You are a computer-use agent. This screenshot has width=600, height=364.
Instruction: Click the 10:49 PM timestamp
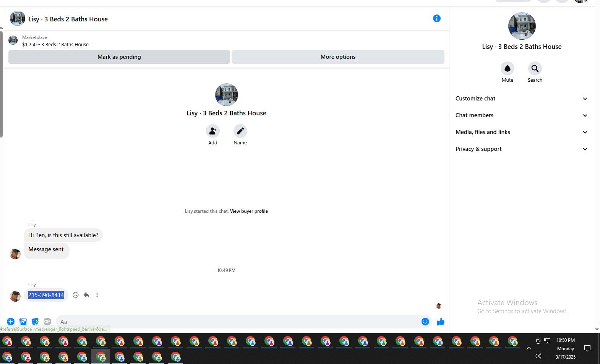[x=226, y=270]
